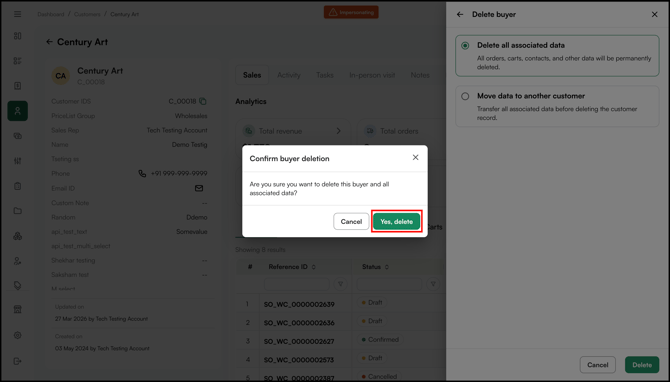Click the Wholesales price list value
This screenshot has height=382, width=670.
[x=191, y=116]
